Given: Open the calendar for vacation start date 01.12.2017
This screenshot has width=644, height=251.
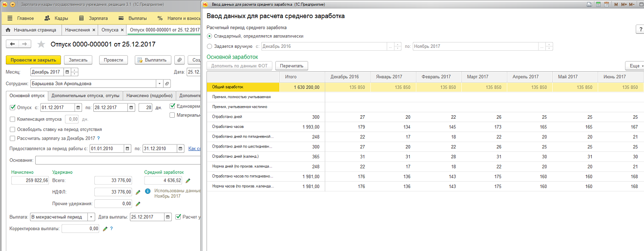Looking at the screenshot, I should click(78, 107).
